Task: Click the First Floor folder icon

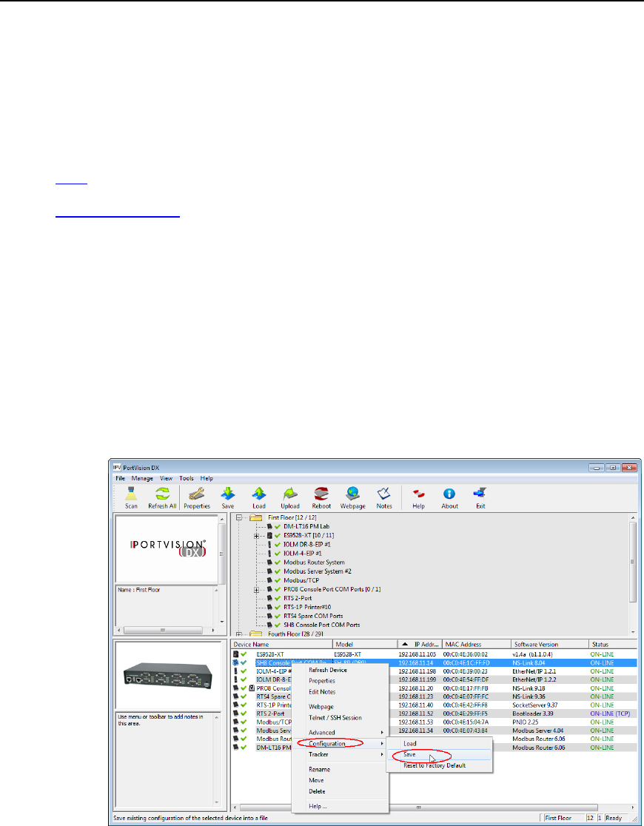Action: (x=256, y=517)
